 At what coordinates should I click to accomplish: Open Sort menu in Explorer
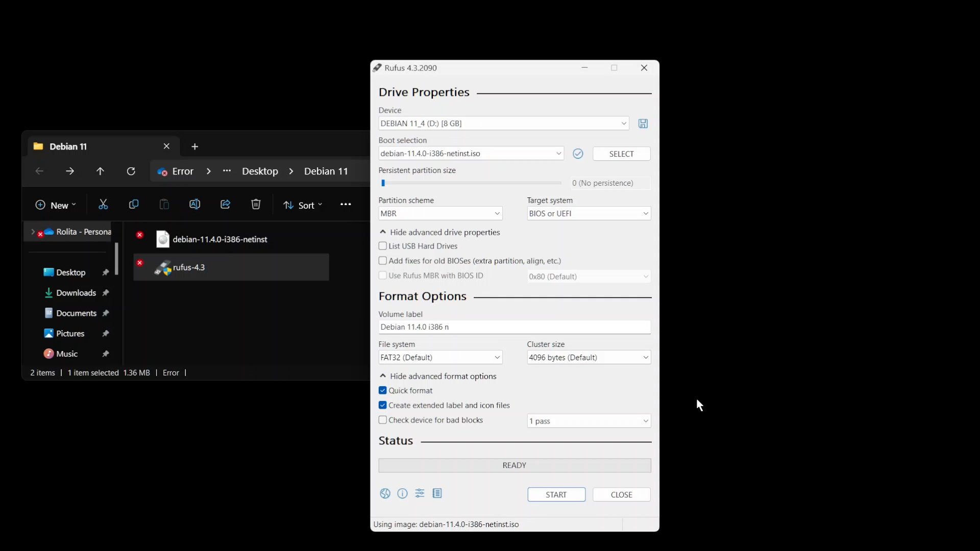click(x=303, y=205)
